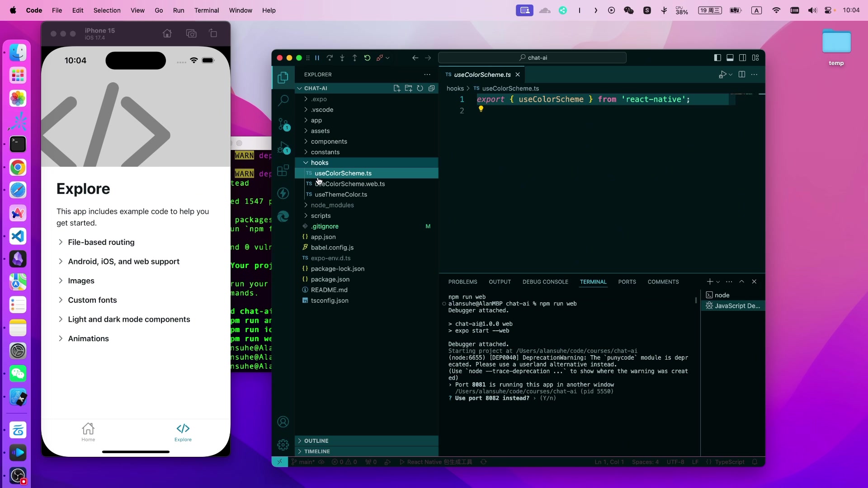Screen dimensions: 868x488
Task: Open the Extensions view icon
Action: pyautogui.click(x=283, y=170)
